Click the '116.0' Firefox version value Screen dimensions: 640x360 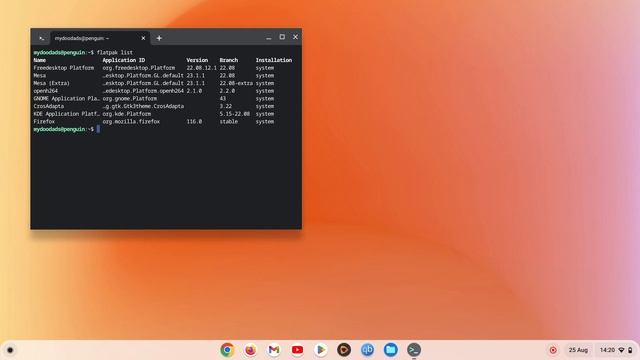pos(194,122)
